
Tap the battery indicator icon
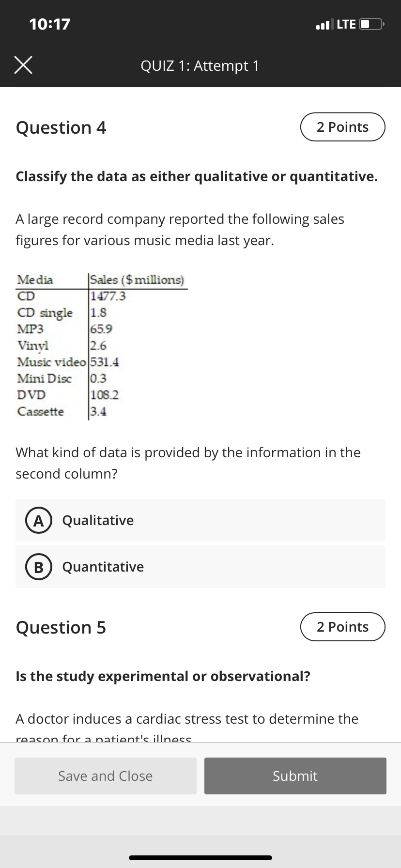click(x=372, y=24)
